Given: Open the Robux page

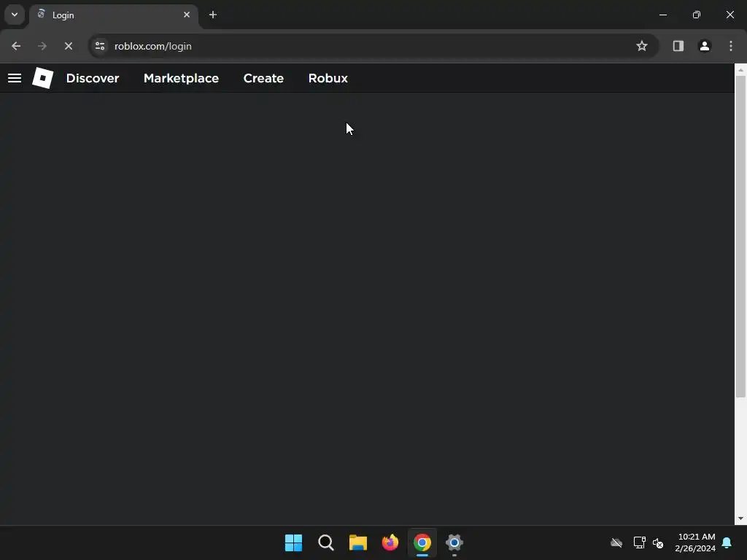Looking at the screenshot, I should [x=328, y=78].
